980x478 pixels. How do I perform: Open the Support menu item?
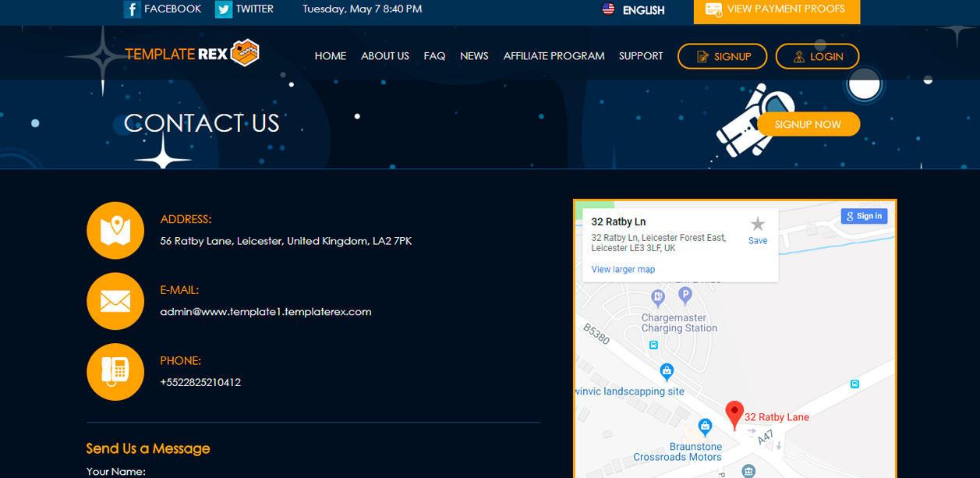(641, 56)
